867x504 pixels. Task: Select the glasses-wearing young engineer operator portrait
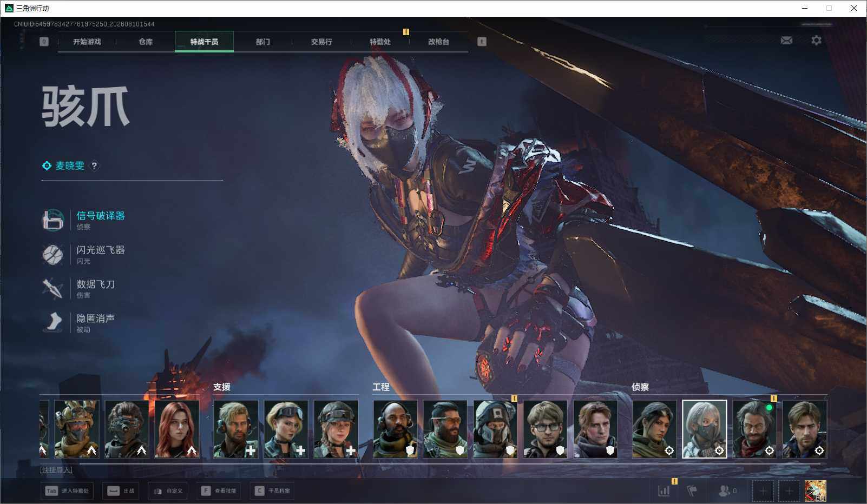tap(546, 429)
